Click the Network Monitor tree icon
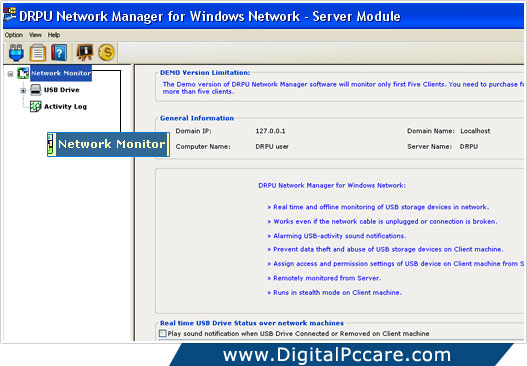Image resolution: width=527 pixels, height=366 pixels. (23, 73)
